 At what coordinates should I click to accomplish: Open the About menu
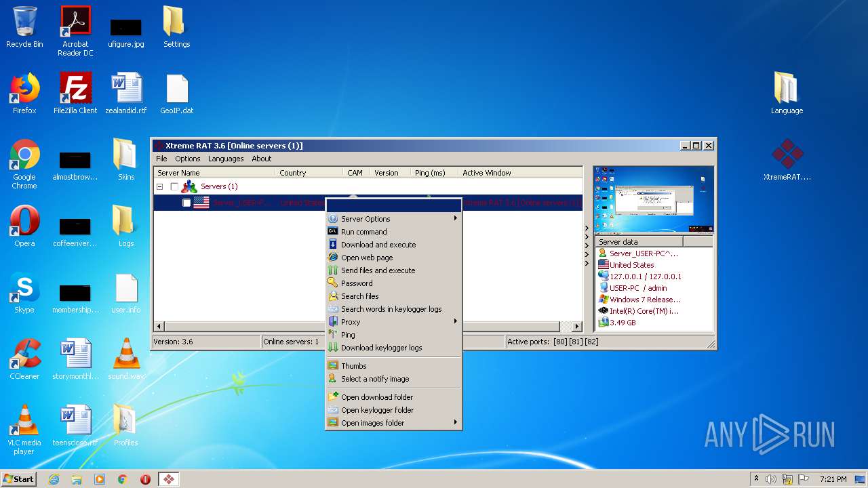tap(262, 159)
